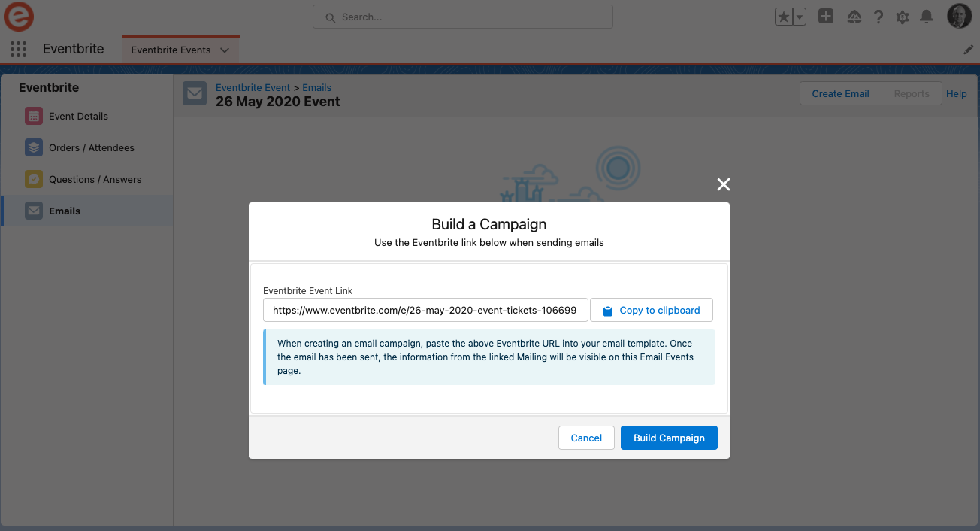Click the Questions / Answers chat icon
The height and width of the screenshot is (531, 980).
point(33,179)
